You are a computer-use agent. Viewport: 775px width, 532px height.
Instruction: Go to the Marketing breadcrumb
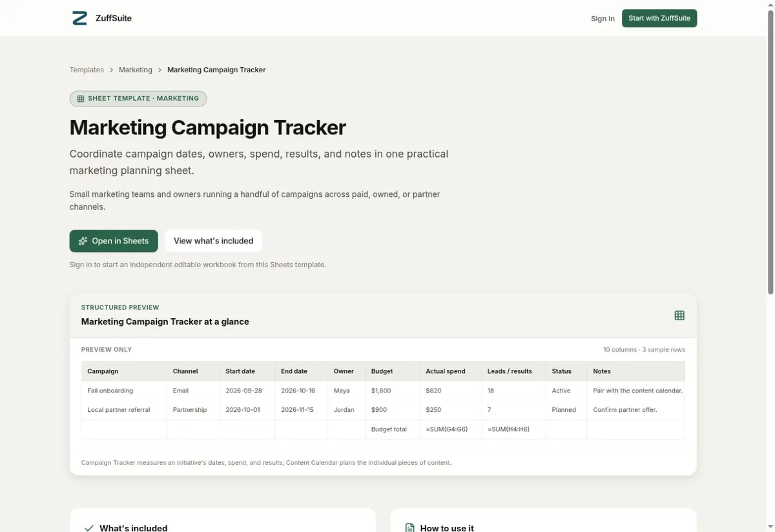click(x=136, y=70)
